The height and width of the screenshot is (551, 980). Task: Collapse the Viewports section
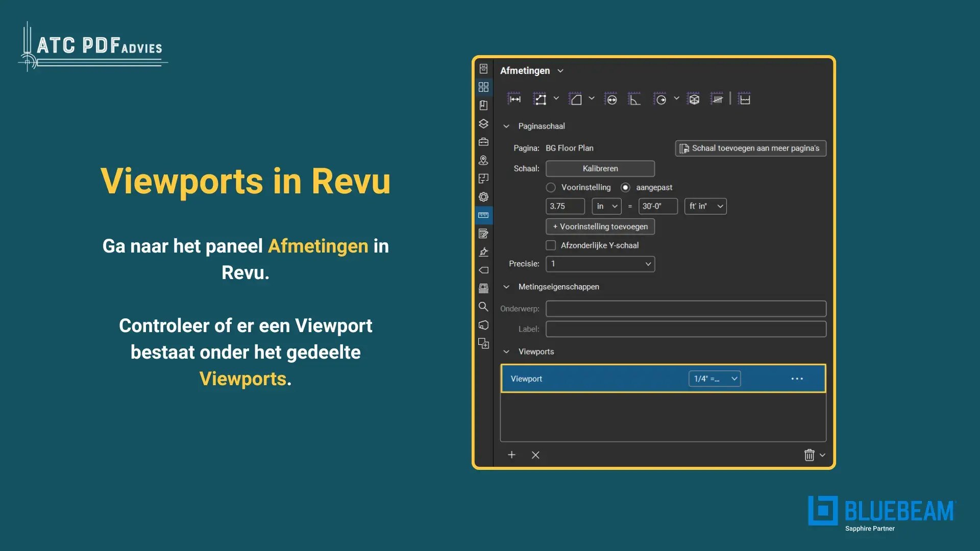coord(506,352)
